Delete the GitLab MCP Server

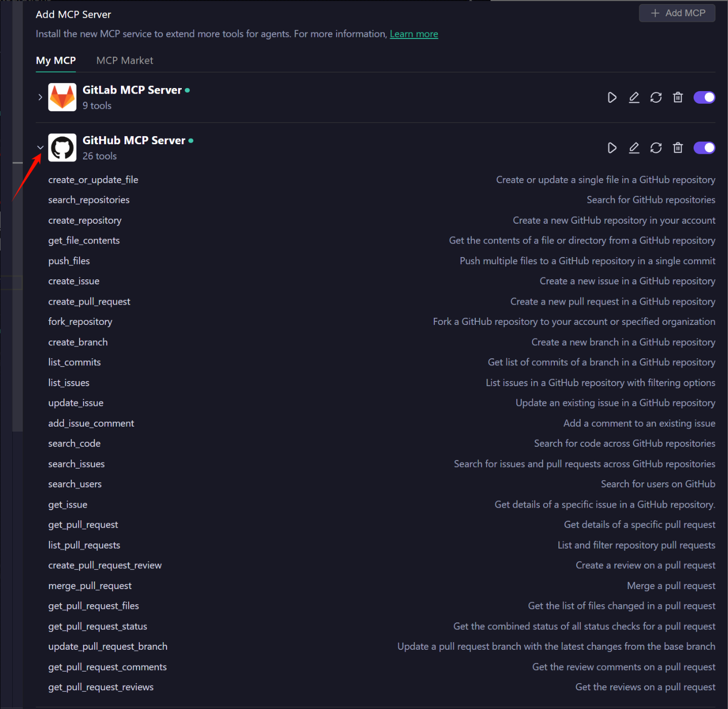coord(678,98)
